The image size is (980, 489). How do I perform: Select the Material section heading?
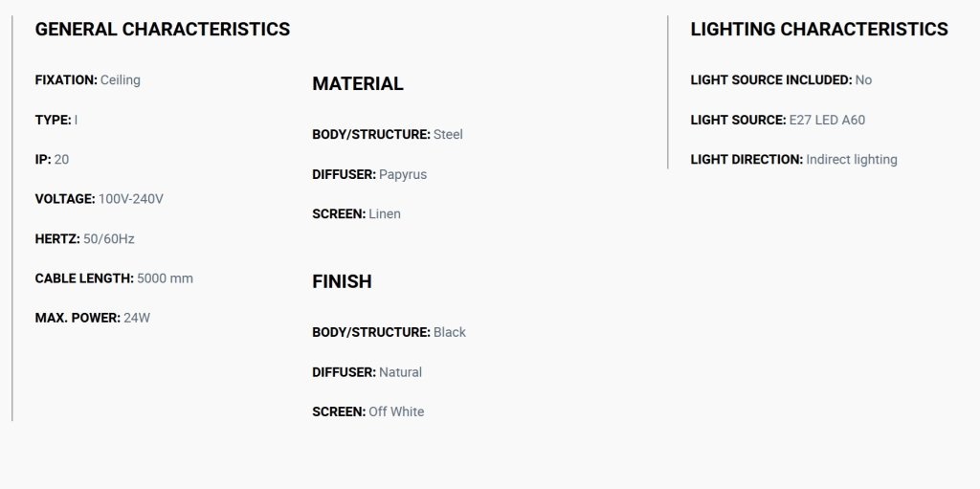358,84
